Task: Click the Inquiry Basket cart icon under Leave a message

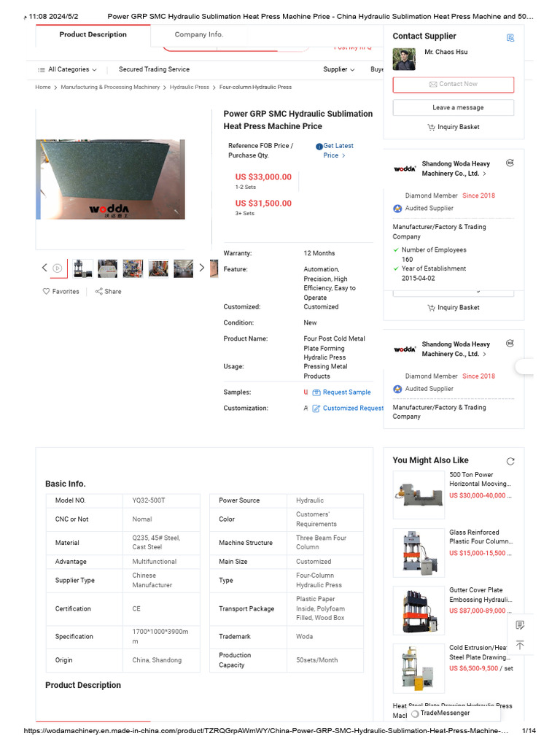Action: pyautogui.click(x=431, y=127)
